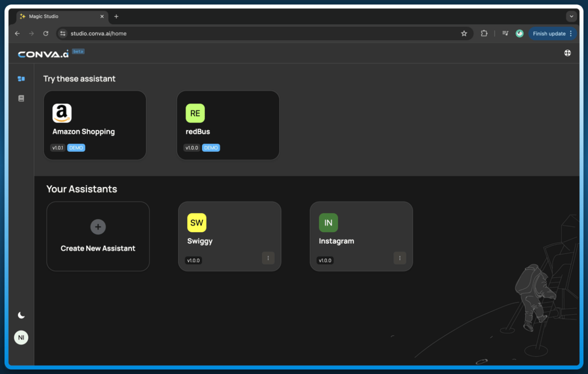
Task: Open the Chrome profile avatar
Action: tap(519, 34)
